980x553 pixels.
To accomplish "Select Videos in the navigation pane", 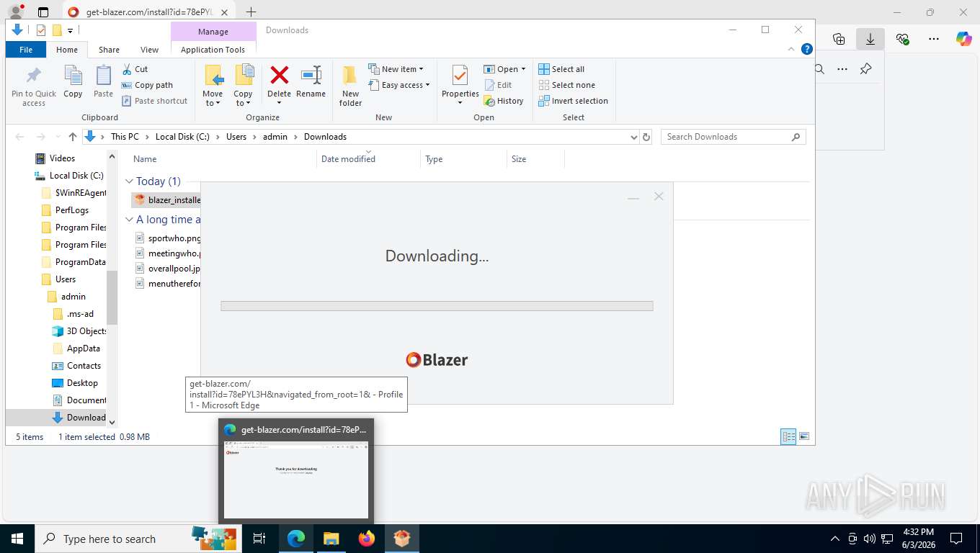I will (62, 158).
